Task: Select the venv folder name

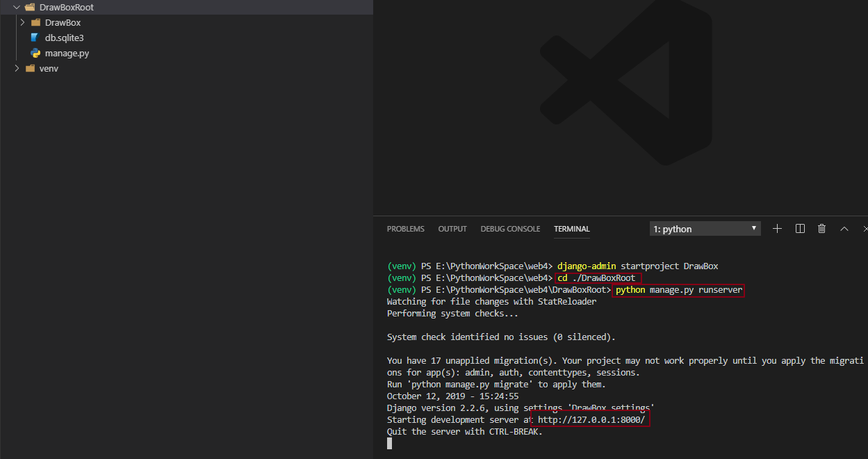Action: click(49, 68)
